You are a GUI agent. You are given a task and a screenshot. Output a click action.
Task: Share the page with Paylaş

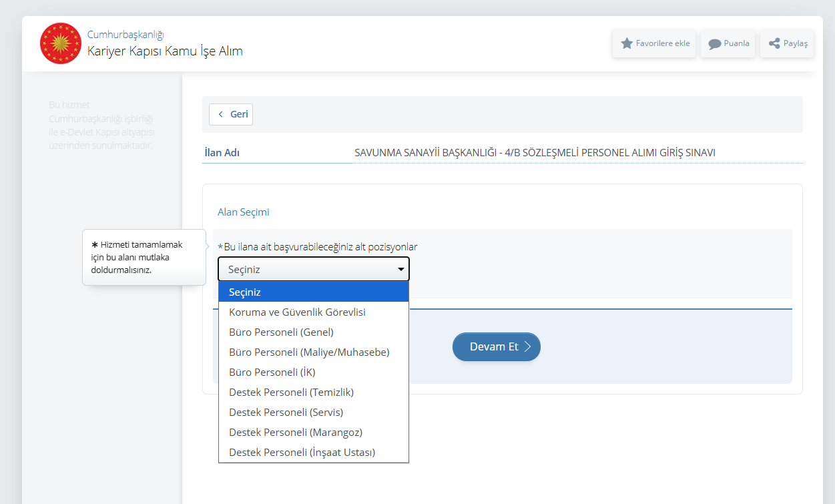[x=788, y=43]
